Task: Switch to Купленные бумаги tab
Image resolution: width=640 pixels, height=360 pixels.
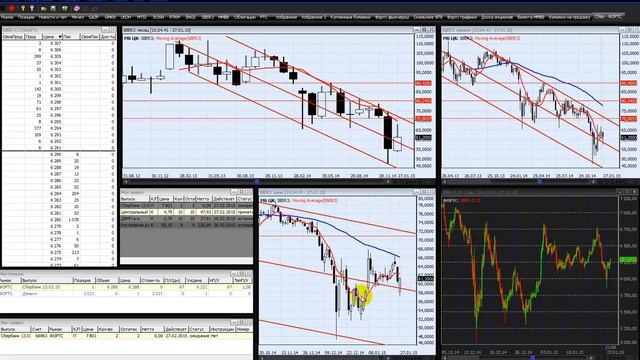Action: pyautogui.click(x=351, y=17)
